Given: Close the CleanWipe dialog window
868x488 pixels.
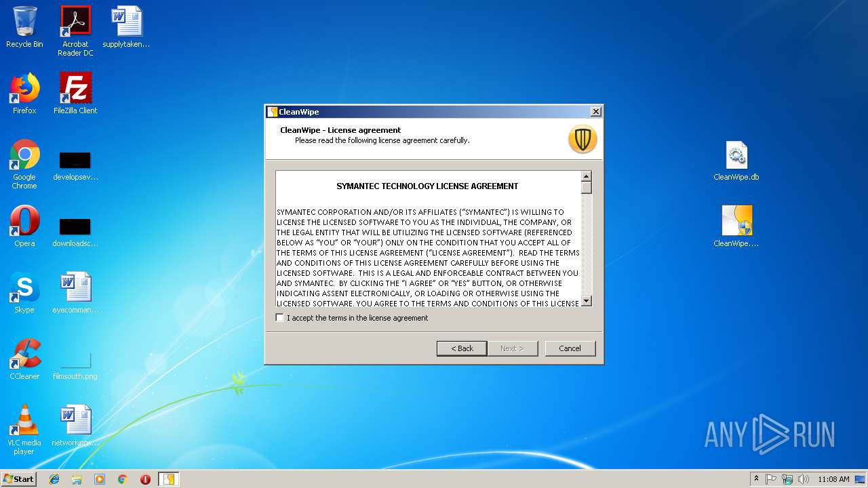Looking at the screenshot, I should 595,112.
